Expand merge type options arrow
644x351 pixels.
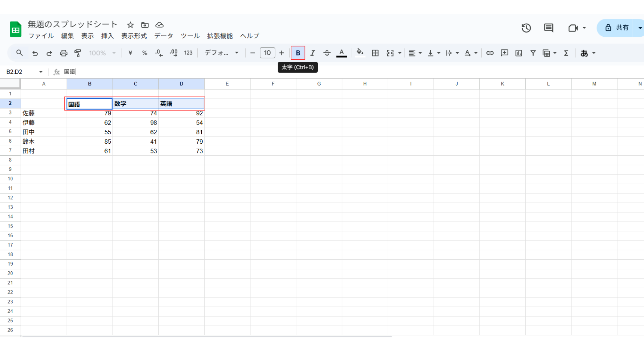coord(400,53)
